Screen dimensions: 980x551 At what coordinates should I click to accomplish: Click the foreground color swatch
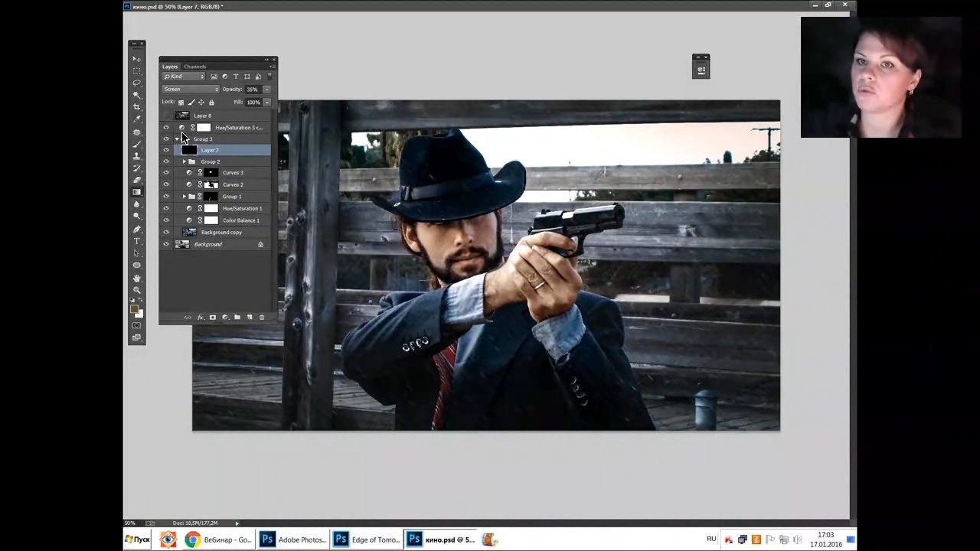tap(135, 309)
